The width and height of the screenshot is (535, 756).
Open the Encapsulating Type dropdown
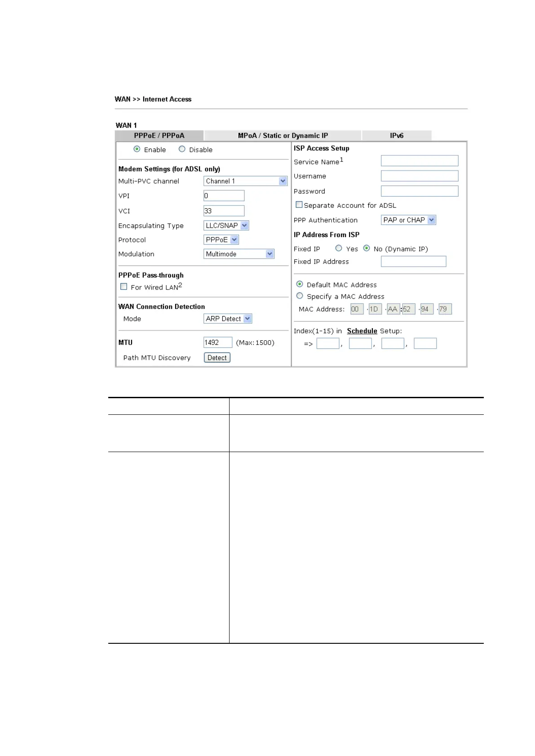point(226,225)
